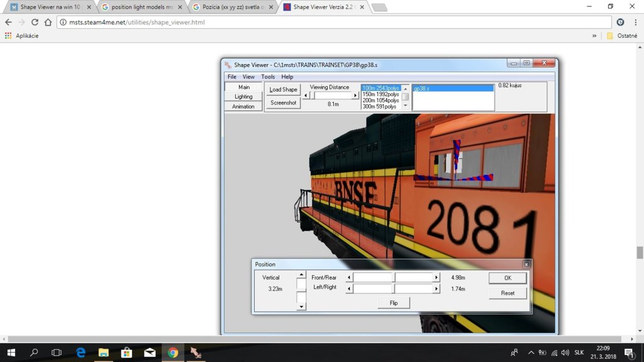Click the browser home icon

click(x=48, y=22)
